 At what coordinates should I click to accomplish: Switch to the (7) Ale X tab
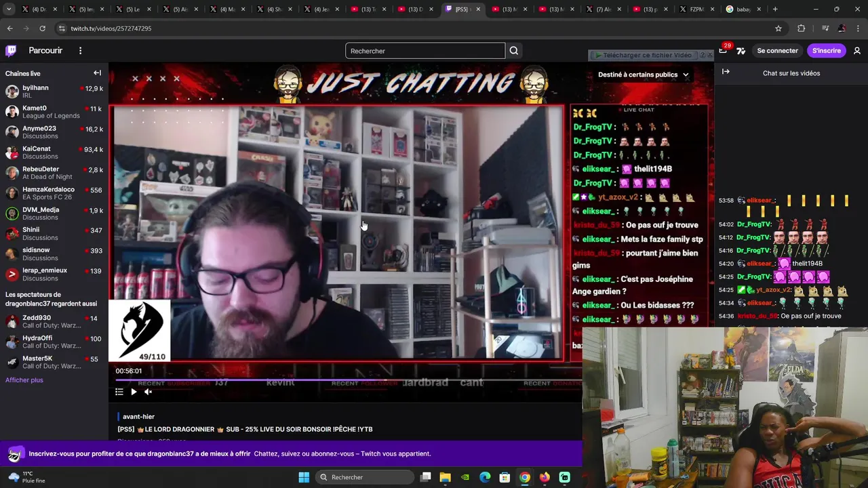pos(603,9)
